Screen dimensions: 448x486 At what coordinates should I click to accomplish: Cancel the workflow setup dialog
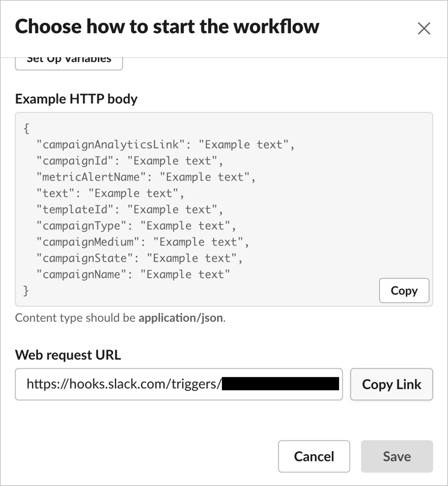[x=314, y=457]
